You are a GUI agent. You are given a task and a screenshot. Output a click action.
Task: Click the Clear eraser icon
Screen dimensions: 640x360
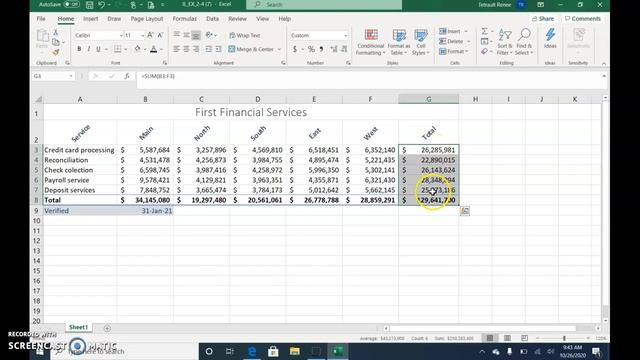[x=484, y=51]
